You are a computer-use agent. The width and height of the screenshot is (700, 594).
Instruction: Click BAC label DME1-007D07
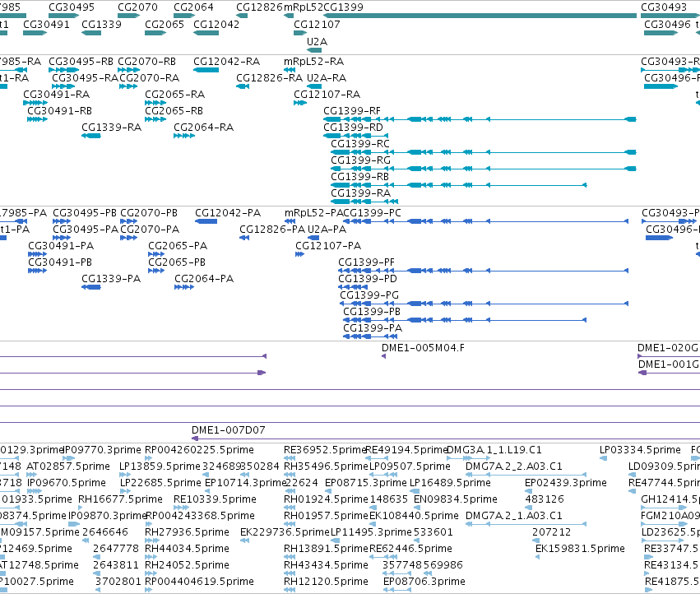[228, 429]
